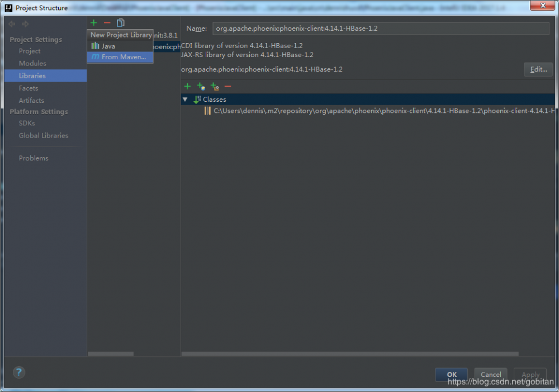Image resolution: width=559 pixels, height=392 pixels.
Task: Open the Problems section
Action: tap(34, 158)
